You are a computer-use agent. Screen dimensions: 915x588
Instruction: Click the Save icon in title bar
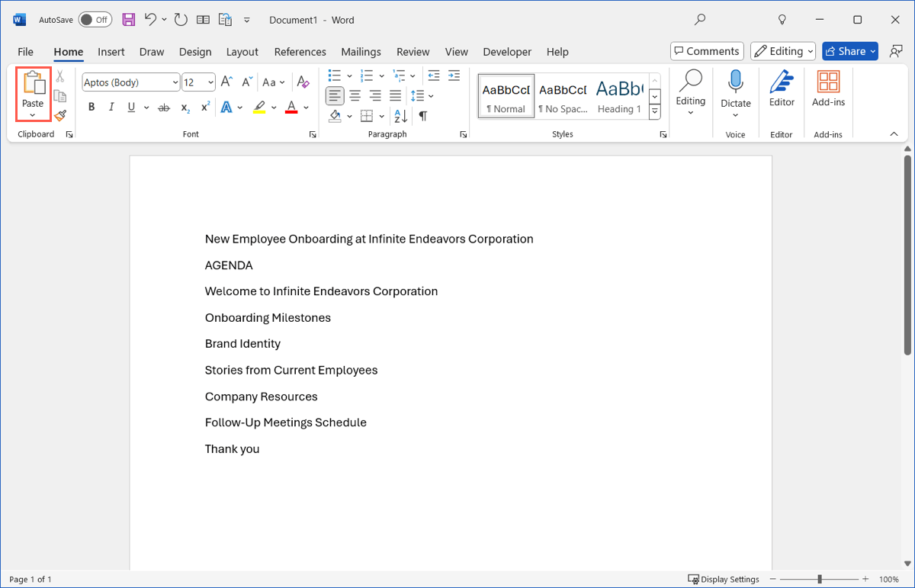[129, 20]
